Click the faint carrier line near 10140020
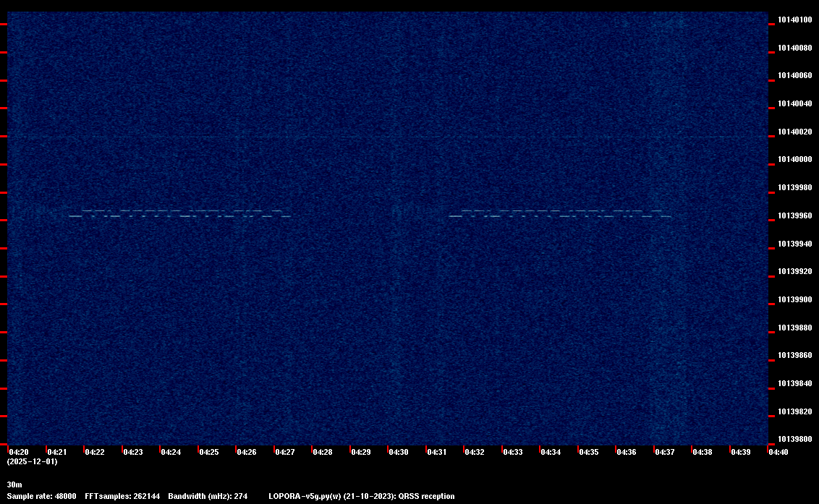Image resolution: width=819 pixels, height=504 pixels. click(x=388, y=137)
